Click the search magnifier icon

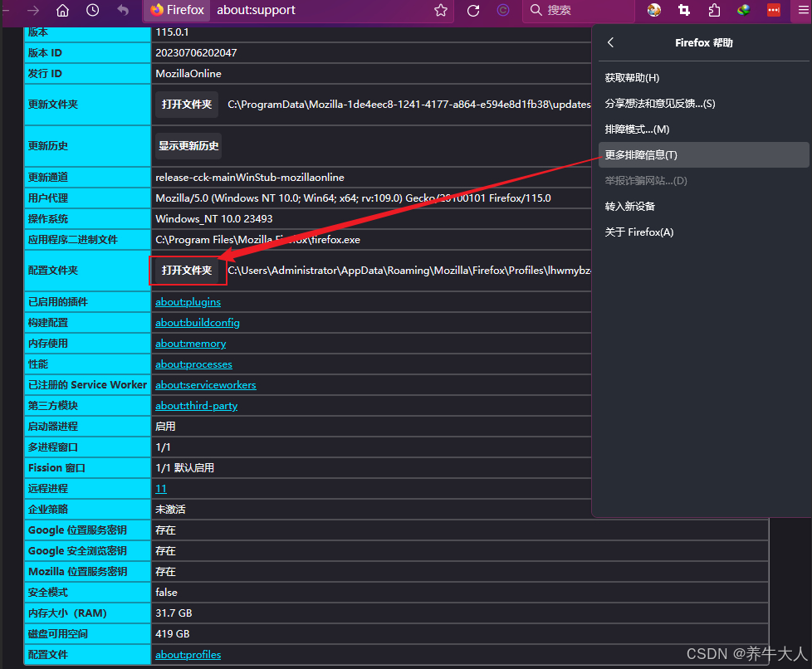pos(536,10)
